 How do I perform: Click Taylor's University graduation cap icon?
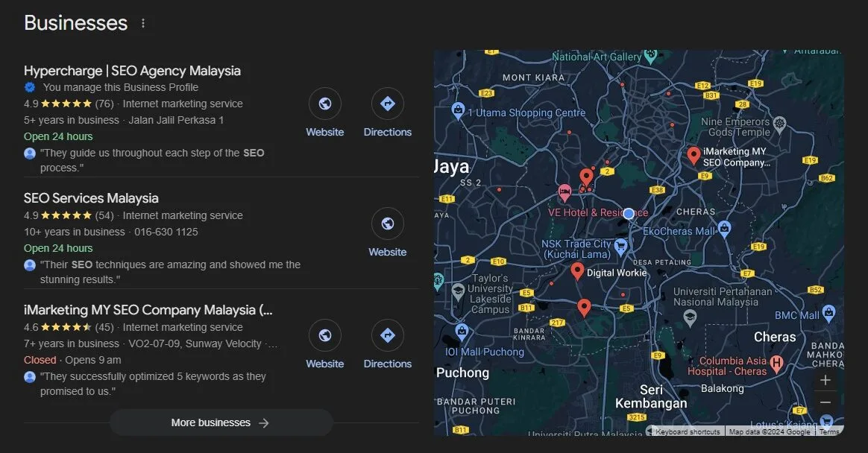tap(458, 291)
